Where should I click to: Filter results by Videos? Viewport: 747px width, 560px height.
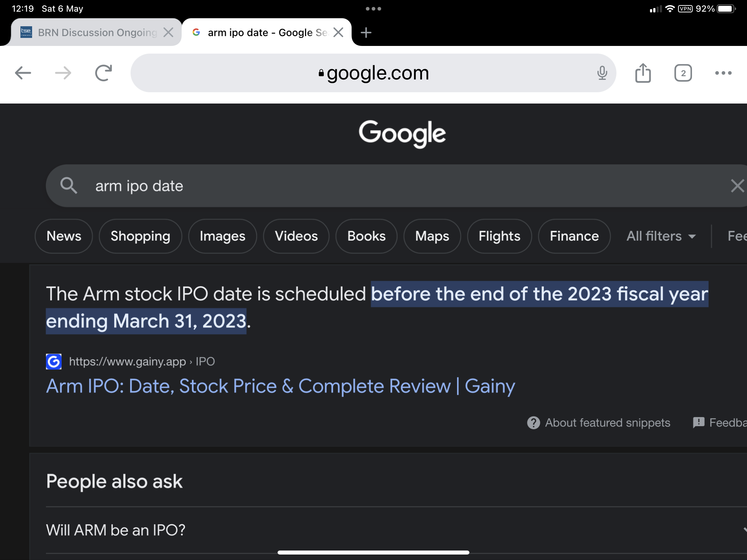(296, 236)
